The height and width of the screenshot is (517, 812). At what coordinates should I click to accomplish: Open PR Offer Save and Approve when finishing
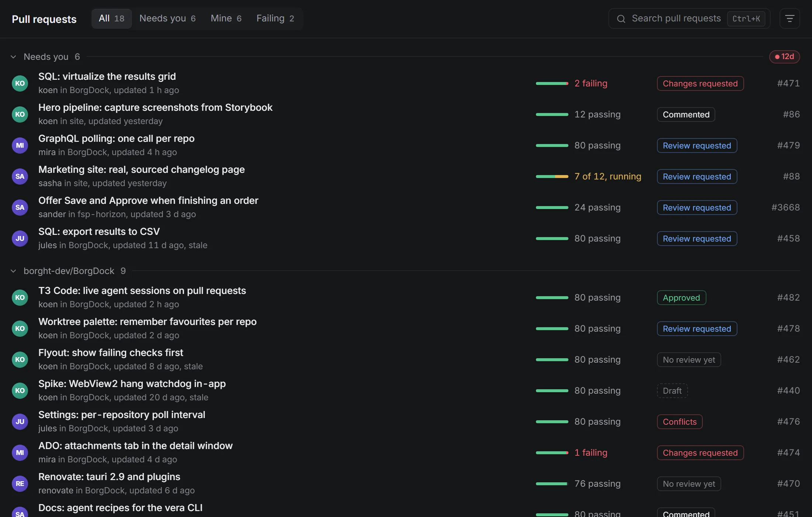[148, 201]
